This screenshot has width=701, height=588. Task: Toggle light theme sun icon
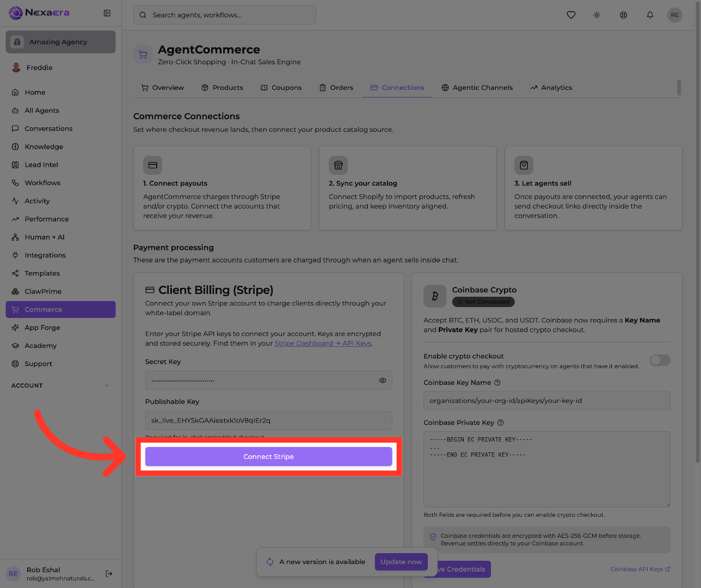597,15
